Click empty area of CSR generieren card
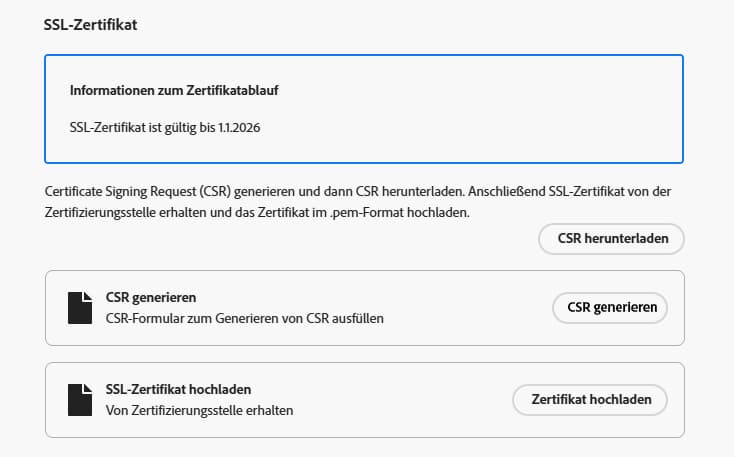Viewport: 734px width, 457px height. [x=468, y=308]
